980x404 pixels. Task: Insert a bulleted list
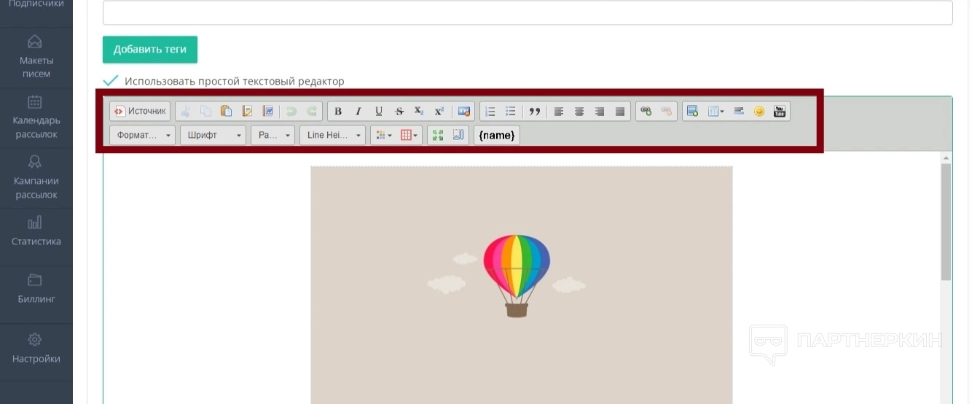tap(511, 112)
